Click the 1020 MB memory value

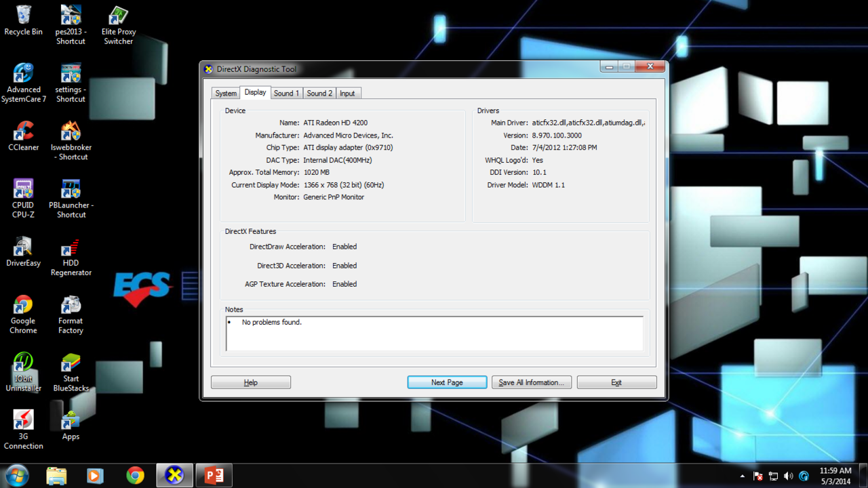pyautogui.click(x=317, y=173)
